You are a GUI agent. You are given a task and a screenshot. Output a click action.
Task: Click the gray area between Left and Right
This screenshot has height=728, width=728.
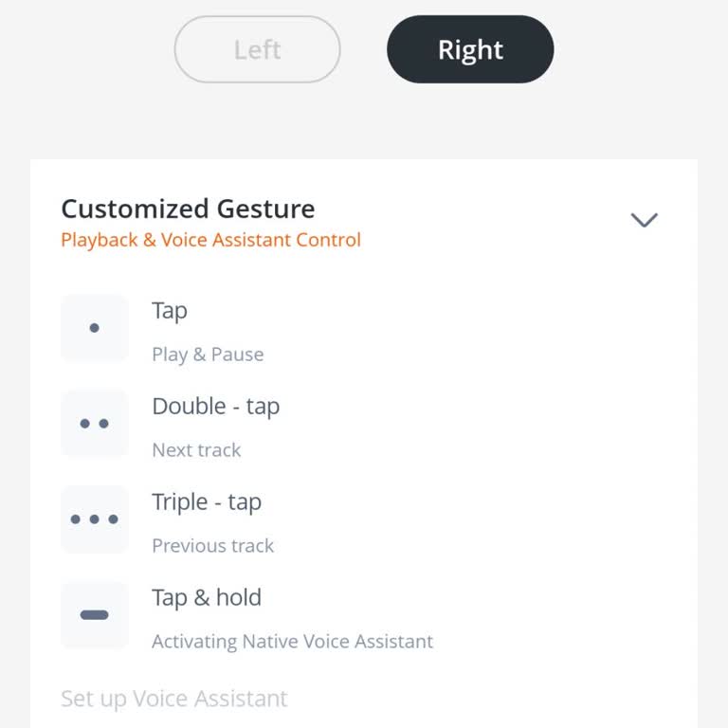tap(363, 49)
